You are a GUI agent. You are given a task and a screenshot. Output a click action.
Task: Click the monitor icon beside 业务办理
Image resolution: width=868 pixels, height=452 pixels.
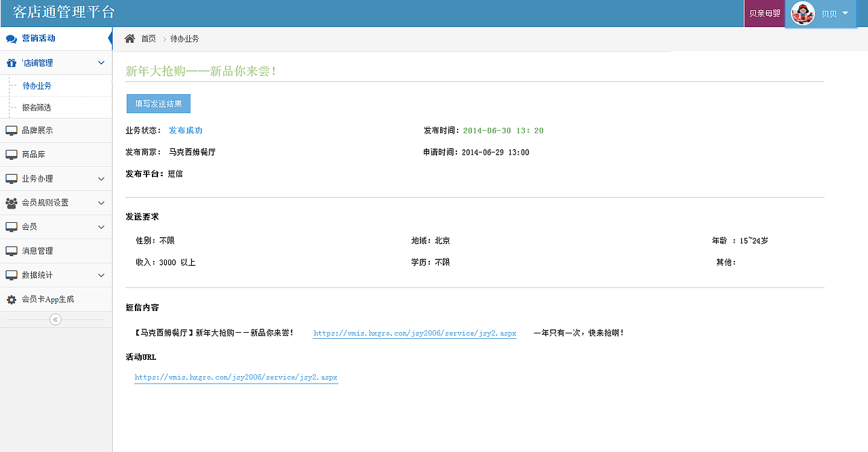point(11,179)
